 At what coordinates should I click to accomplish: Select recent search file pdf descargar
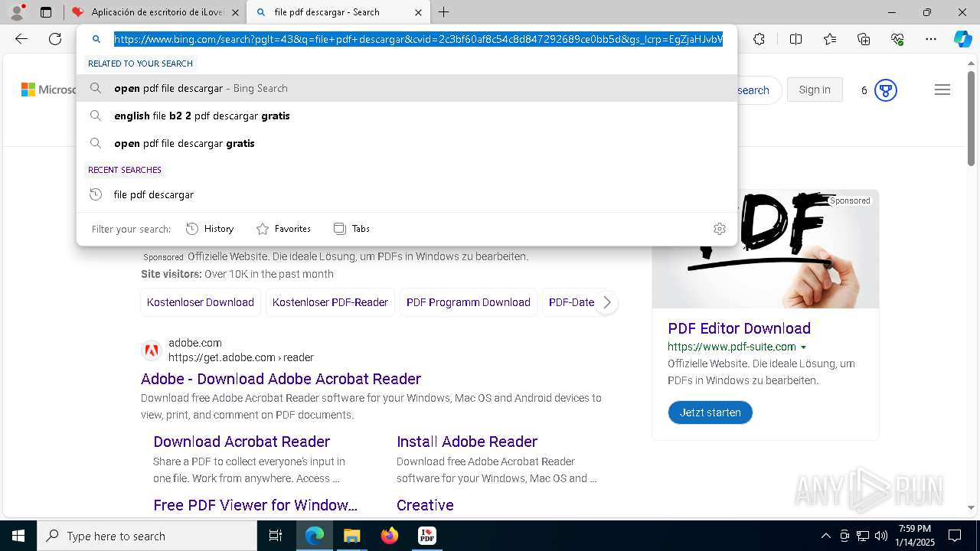tap(407, 194)
